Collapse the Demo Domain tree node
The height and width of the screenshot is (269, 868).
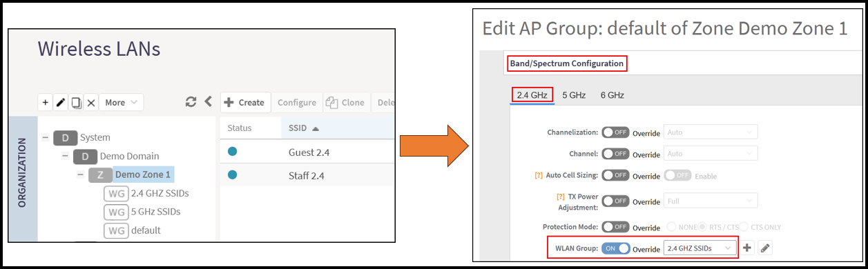pyautogui.click(x=65, y=157)
